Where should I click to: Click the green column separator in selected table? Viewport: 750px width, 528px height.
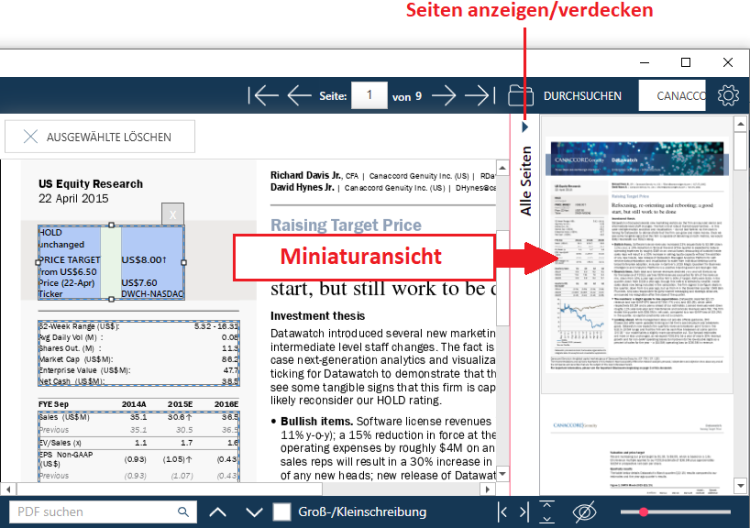(111, 262)
